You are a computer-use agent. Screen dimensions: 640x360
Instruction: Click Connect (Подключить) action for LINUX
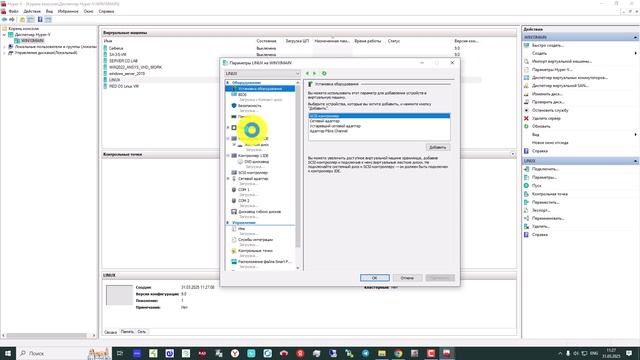544,169
